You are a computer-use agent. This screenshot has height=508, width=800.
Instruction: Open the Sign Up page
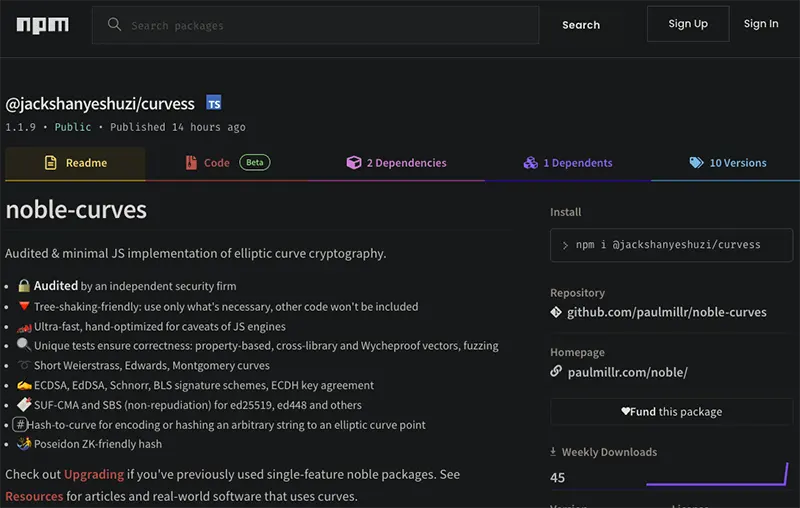pos(688,24)
